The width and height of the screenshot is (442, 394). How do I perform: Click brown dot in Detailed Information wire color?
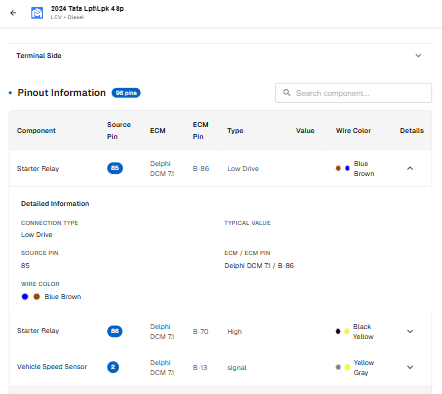coord(37,297)
